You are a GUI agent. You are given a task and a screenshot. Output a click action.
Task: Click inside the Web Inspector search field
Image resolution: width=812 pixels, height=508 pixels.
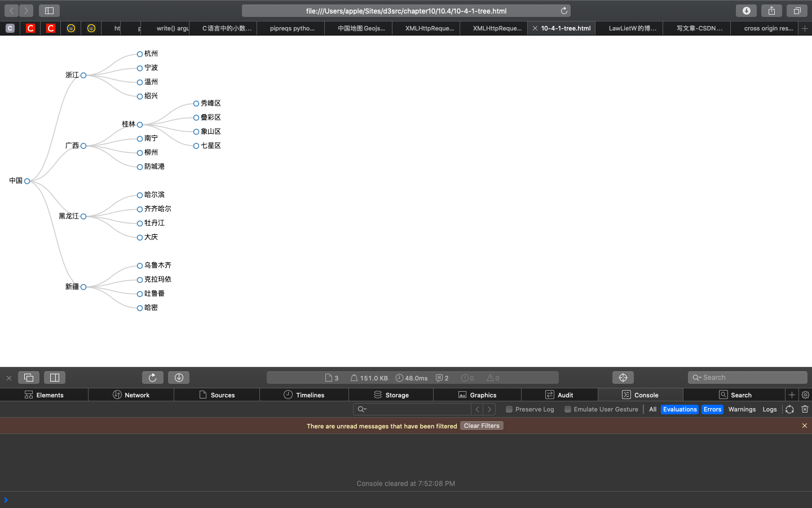click(747, 377)
